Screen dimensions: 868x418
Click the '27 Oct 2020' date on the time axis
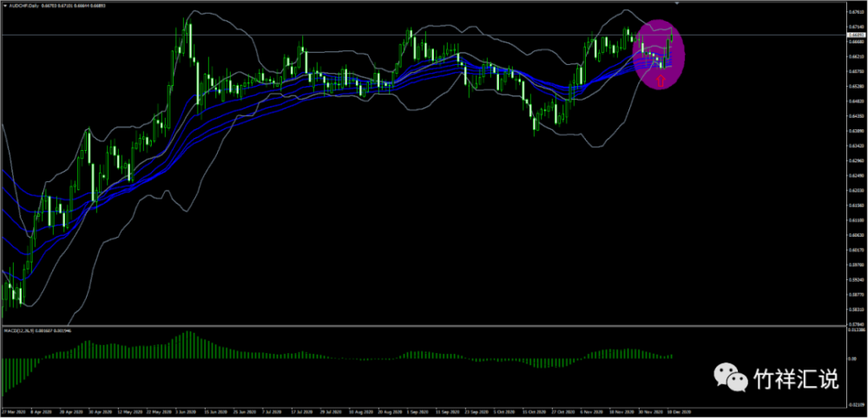tap(563, 412)
